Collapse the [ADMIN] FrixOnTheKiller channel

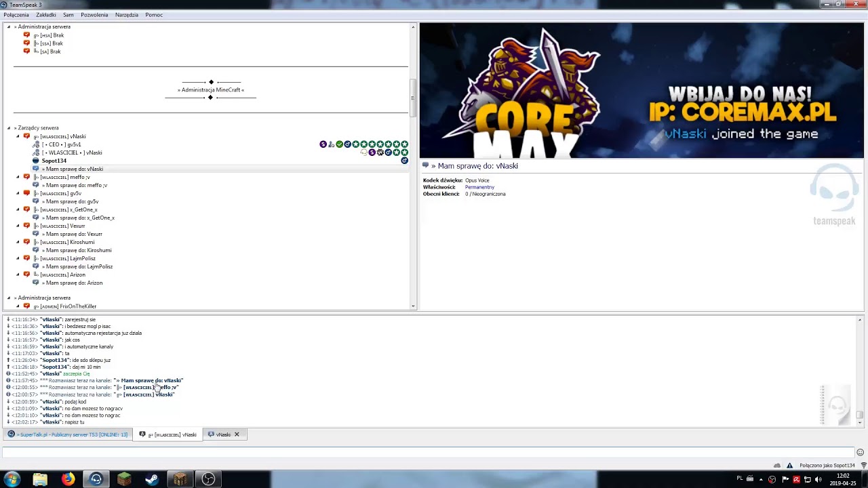click(x=18, y=306)
